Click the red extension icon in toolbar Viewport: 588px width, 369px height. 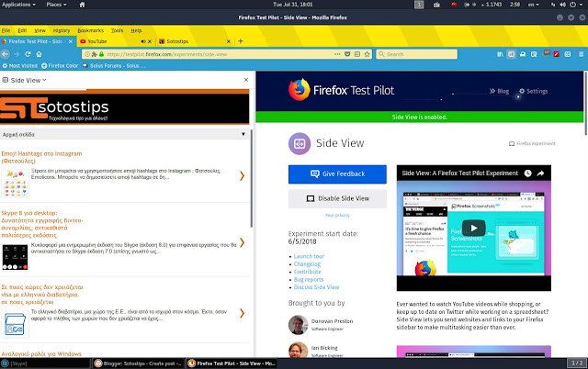(557, 54)
